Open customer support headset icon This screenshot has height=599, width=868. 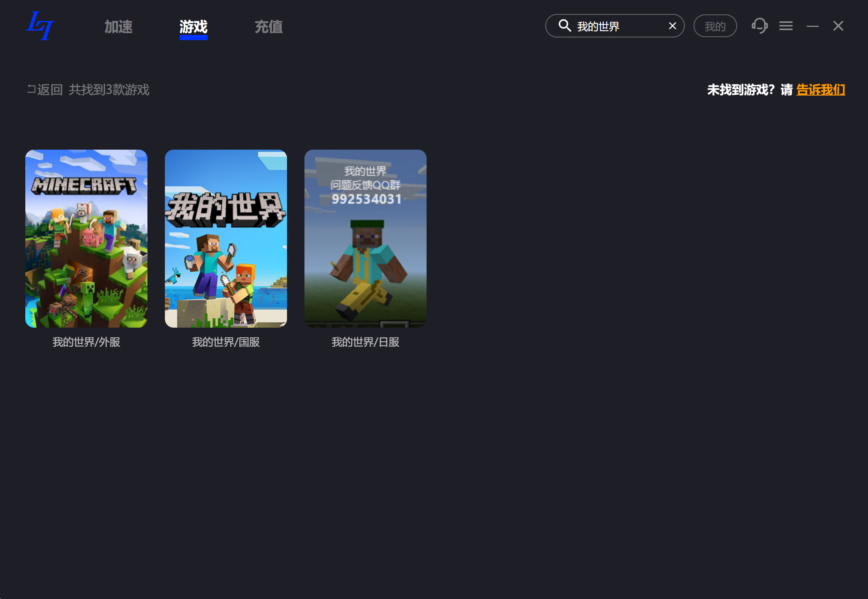759,26
